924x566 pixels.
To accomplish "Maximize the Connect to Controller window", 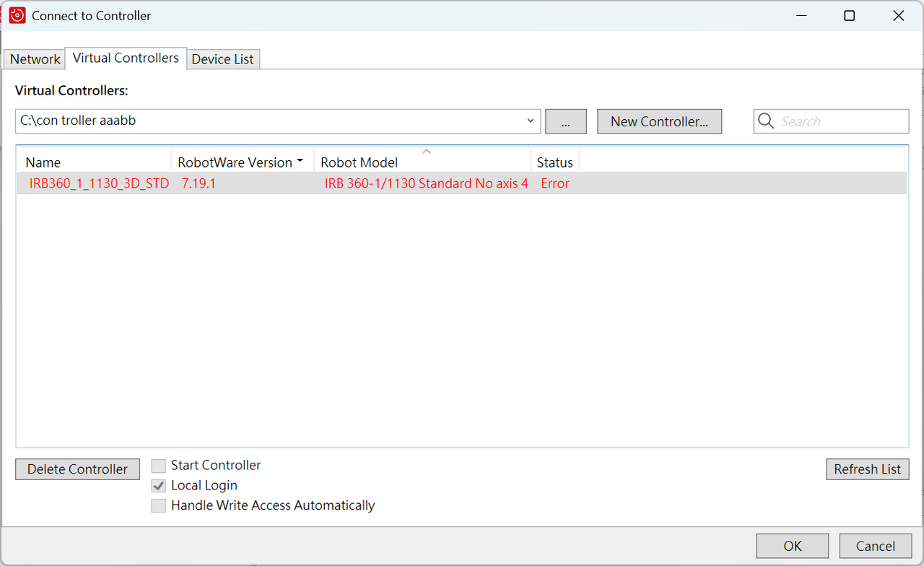I will coord(849,15).
